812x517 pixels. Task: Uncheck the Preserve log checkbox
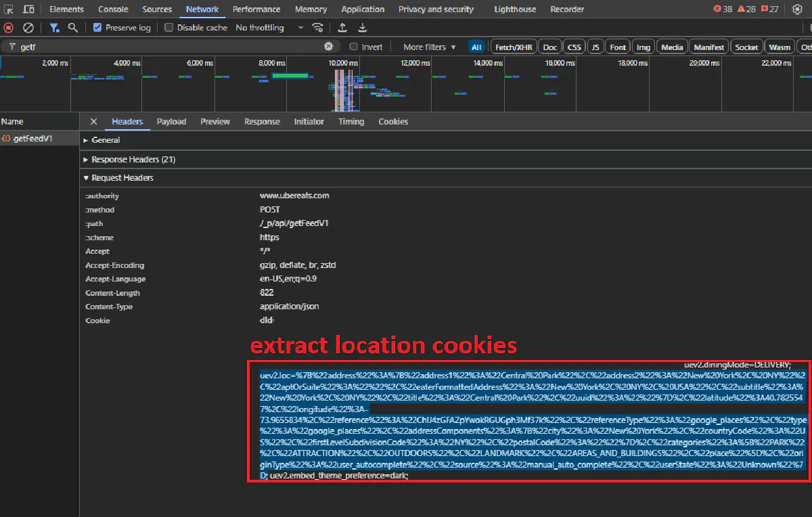(x=97, y=28)
